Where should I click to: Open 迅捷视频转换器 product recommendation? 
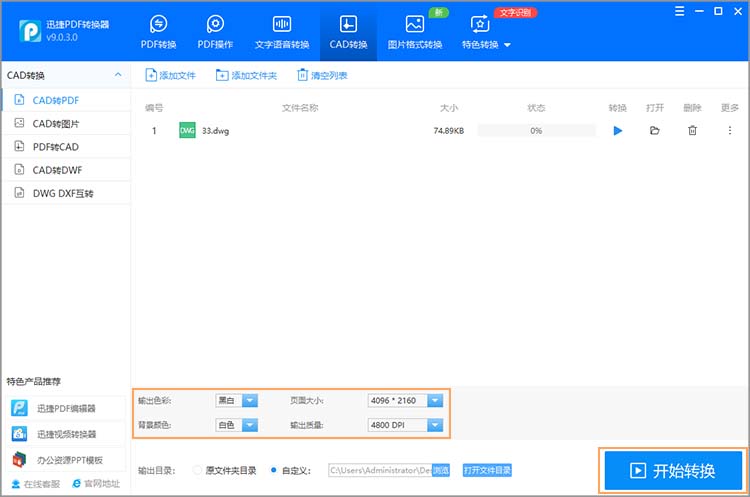pyautogui.click(x=66, y=434)
